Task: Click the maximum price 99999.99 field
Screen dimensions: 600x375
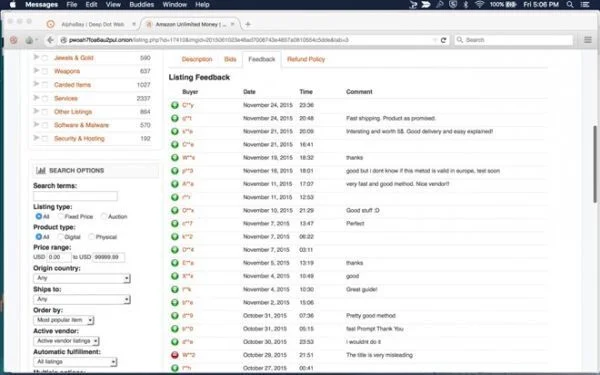Action: (x=109, y=257)
